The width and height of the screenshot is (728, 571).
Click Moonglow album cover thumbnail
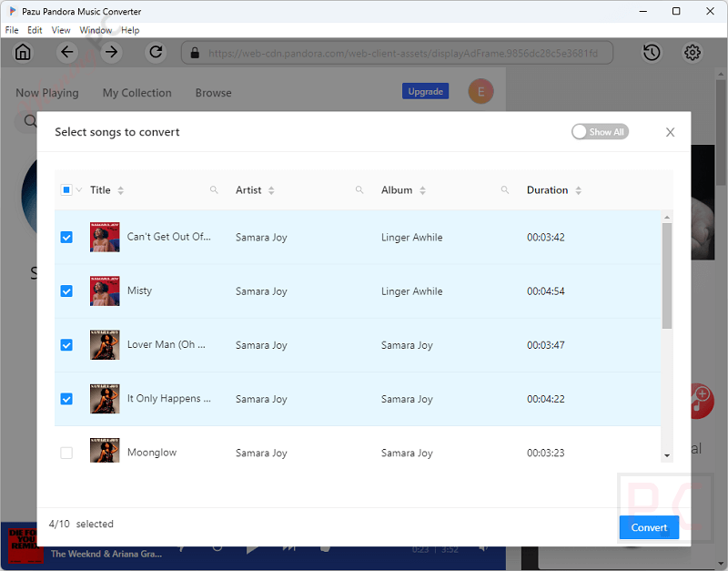(x=105, y=450)
